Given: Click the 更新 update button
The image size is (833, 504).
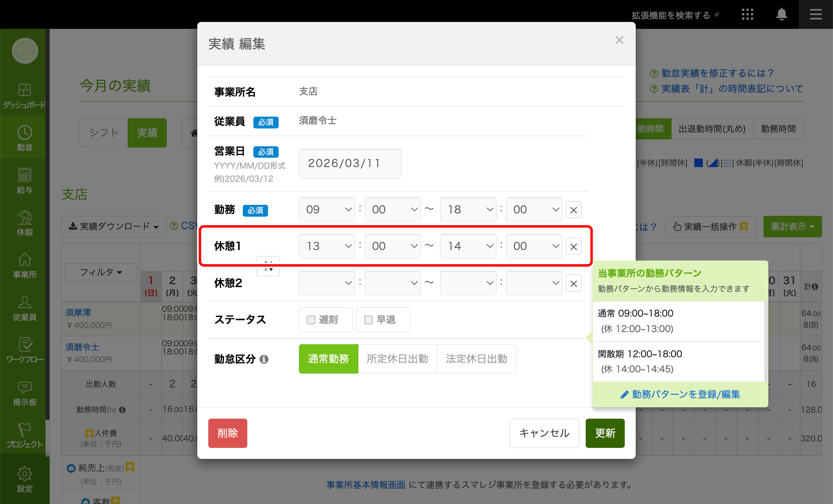Looking at the screenshot, I should coord(605,433).
